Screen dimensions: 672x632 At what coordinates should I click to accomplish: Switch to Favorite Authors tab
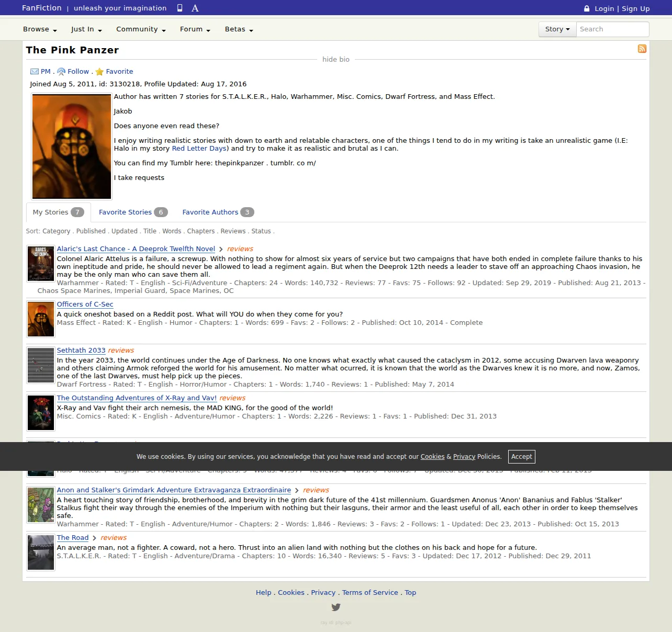click(218, 212)
